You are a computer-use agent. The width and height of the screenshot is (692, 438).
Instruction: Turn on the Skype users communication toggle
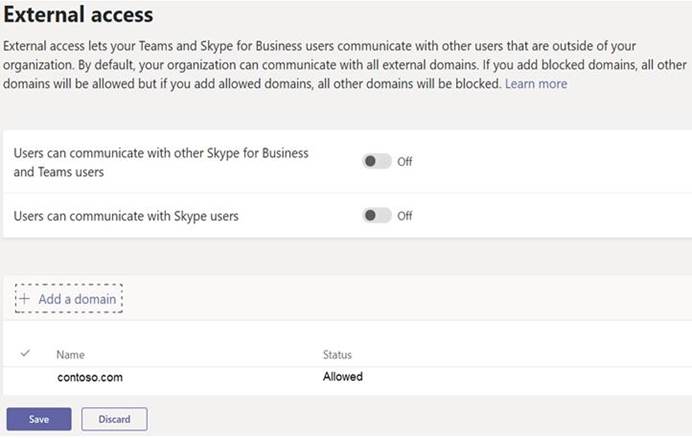point(376,215)
